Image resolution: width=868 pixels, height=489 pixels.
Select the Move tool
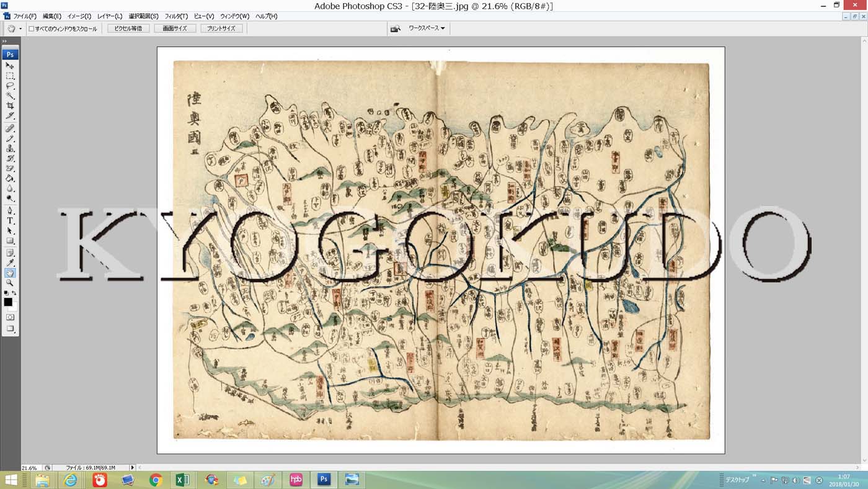(10, 65)
